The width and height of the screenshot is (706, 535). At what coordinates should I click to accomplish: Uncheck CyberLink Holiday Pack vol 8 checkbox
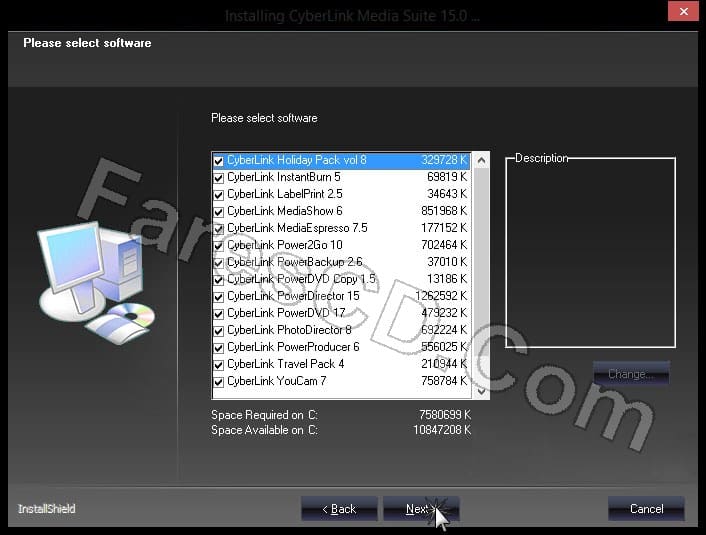coord(218,161)
